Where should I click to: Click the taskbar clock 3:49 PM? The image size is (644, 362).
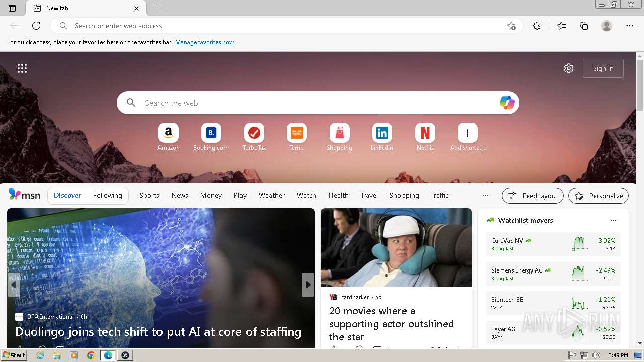(x=618, y=355)
